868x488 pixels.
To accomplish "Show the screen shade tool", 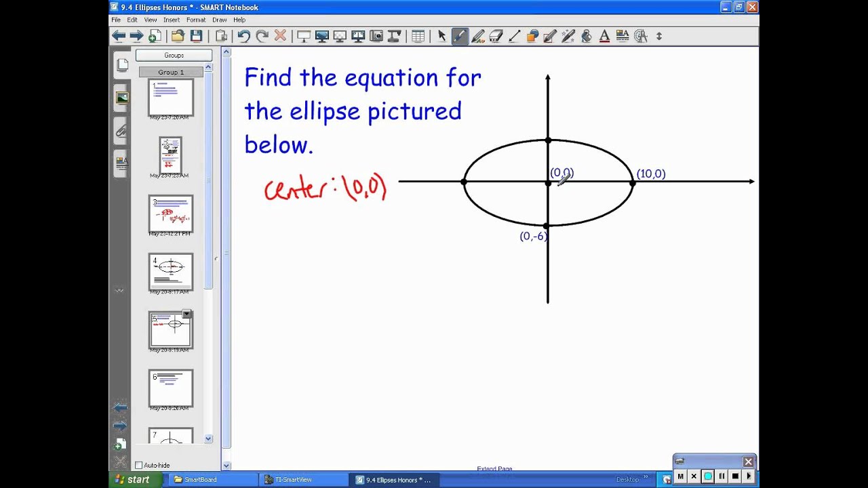I will click(x=303, y=36).
